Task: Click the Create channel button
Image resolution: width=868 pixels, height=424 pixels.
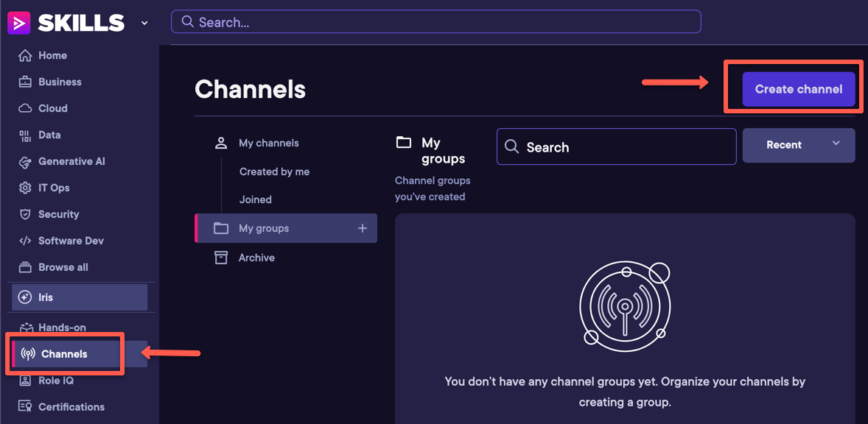Action: (x=799, y=89)
